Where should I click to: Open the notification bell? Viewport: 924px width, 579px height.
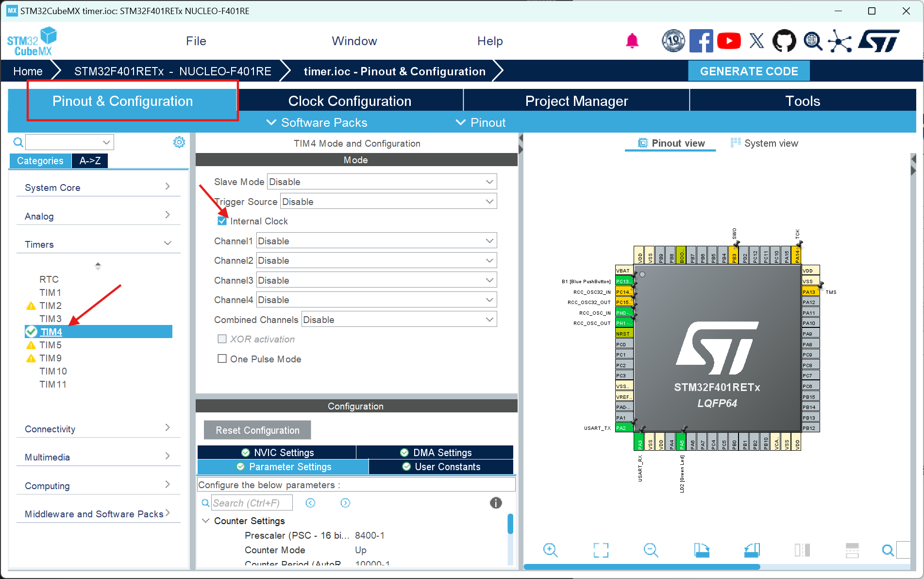click(632, 41)
